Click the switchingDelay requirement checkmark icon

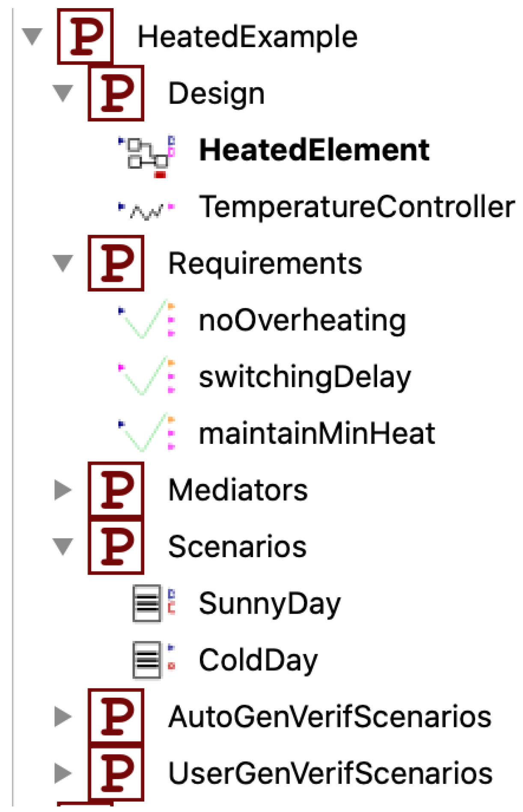(x=146, y=377)
